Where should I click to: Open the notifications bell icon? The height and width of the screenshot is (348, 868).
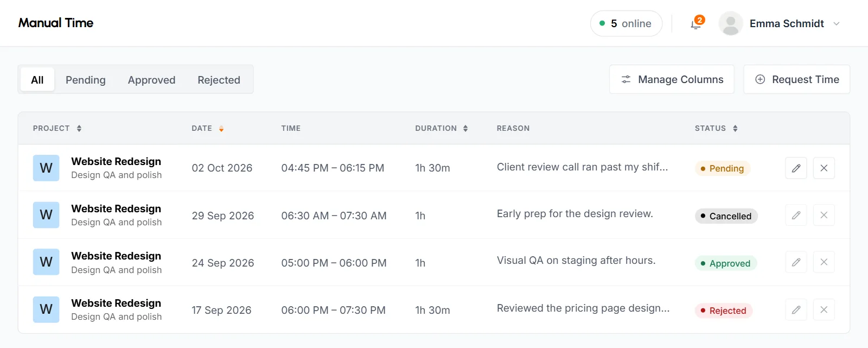696,24
